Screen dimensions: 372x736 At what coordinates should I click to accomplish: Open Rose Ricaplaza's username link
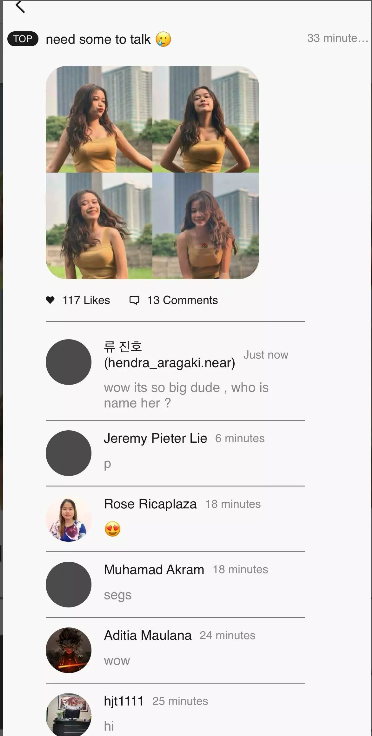click(150, 504)
